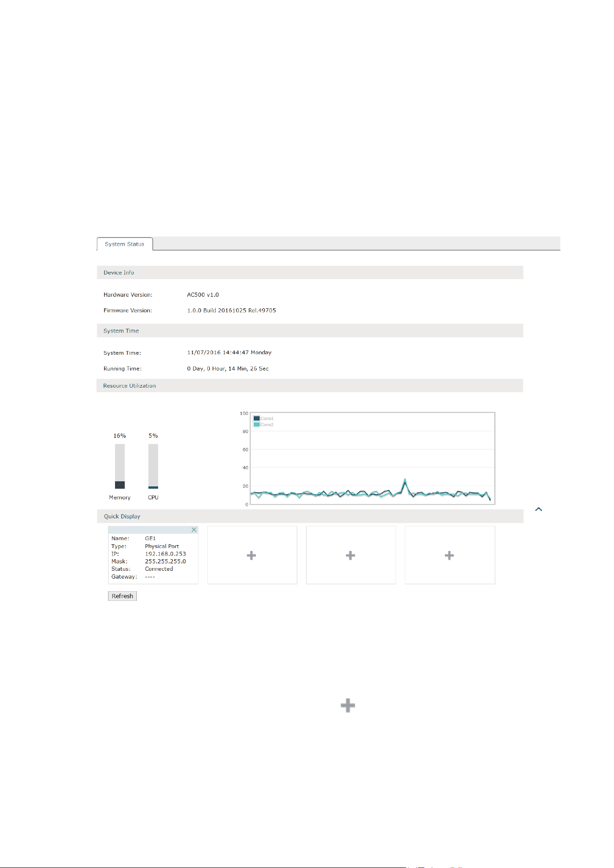Click the Refresh button

tap(122, 596)
